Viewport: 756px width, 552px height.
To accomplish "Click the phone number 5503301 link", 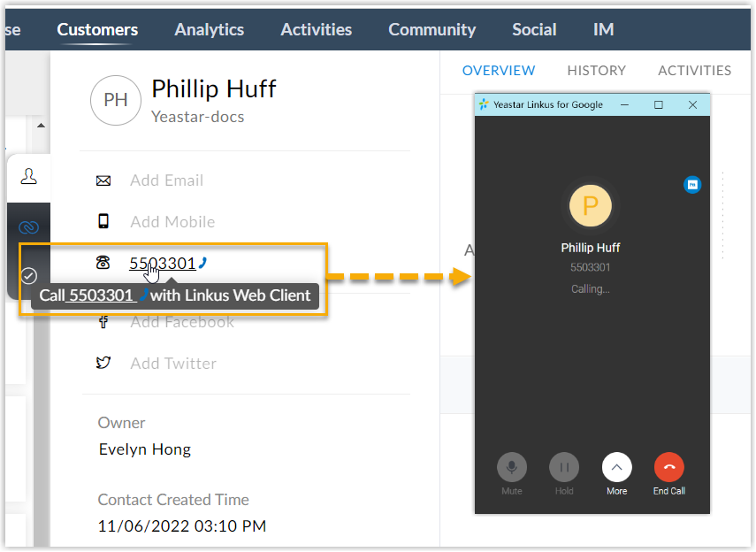I will [x=162, y=263].
